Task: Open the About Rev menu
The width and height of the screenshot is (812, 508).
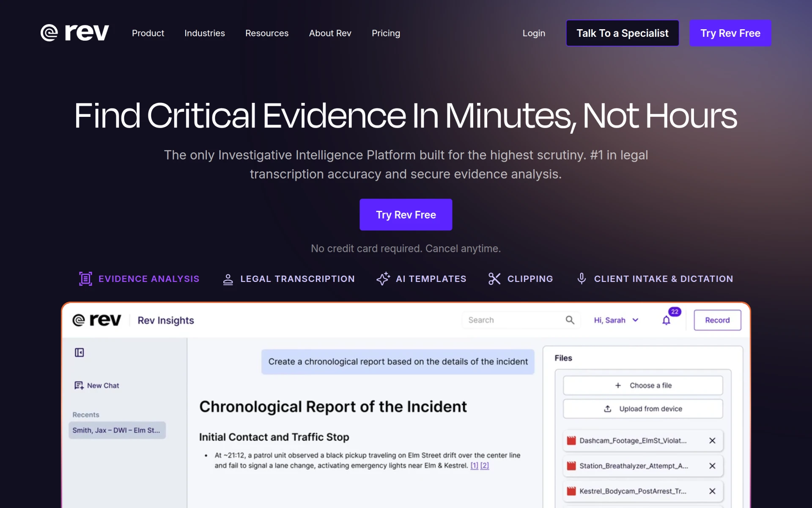Action: point(330,33)
